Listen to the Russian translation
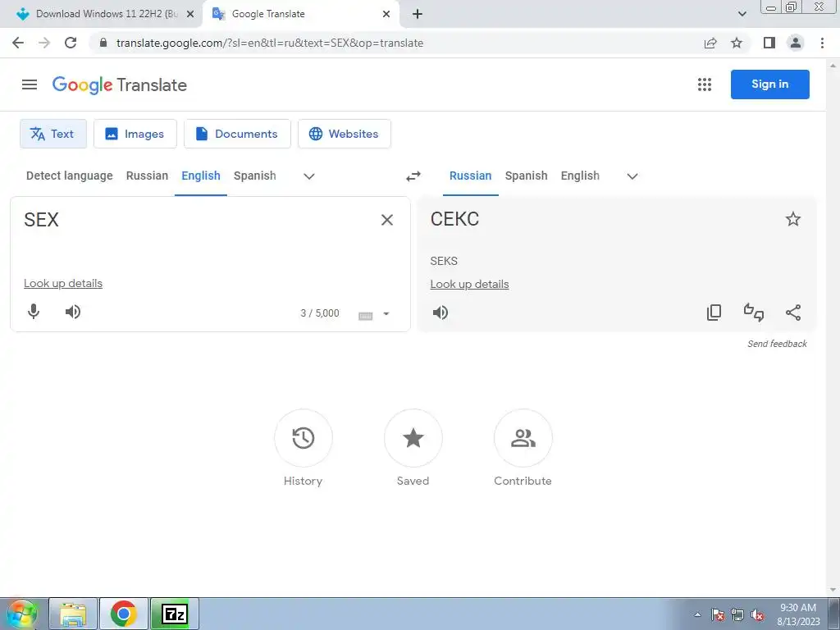 click(441, 313)
